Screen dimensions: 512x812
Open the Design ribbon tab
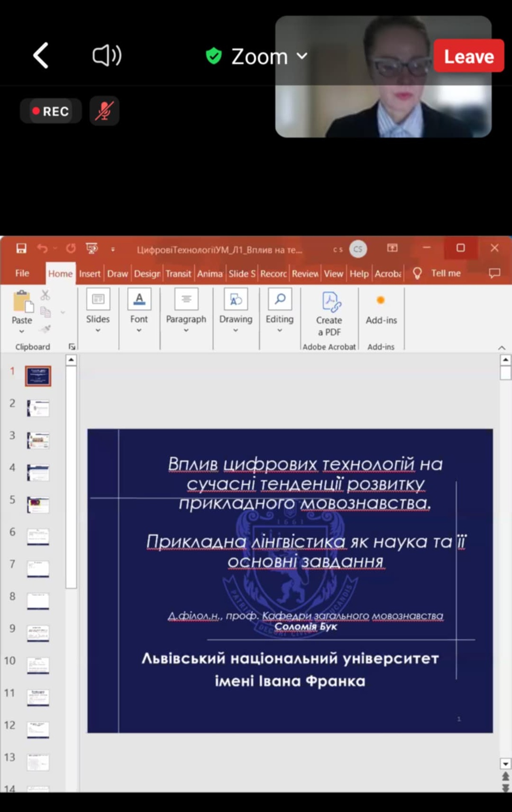point(147,274)
